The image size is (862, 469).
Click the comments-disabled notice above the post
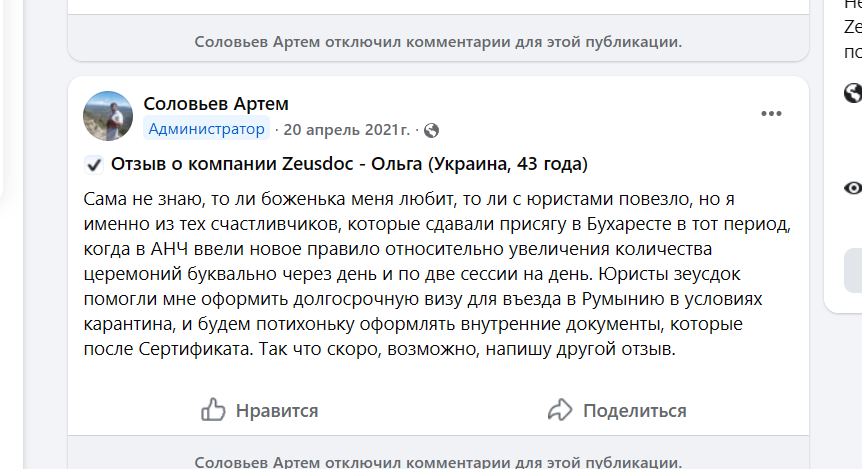438,42
